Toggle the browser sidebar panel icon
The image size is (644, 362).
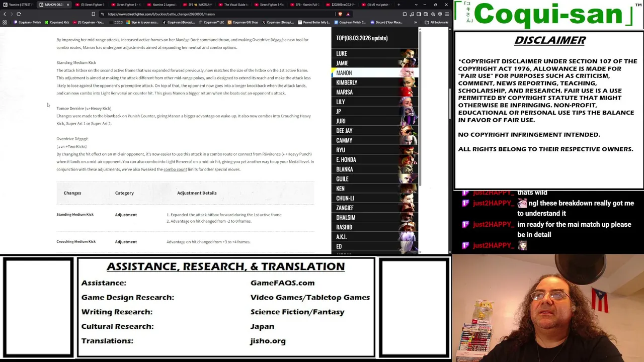pyautogui.click(x=419, y=14)
